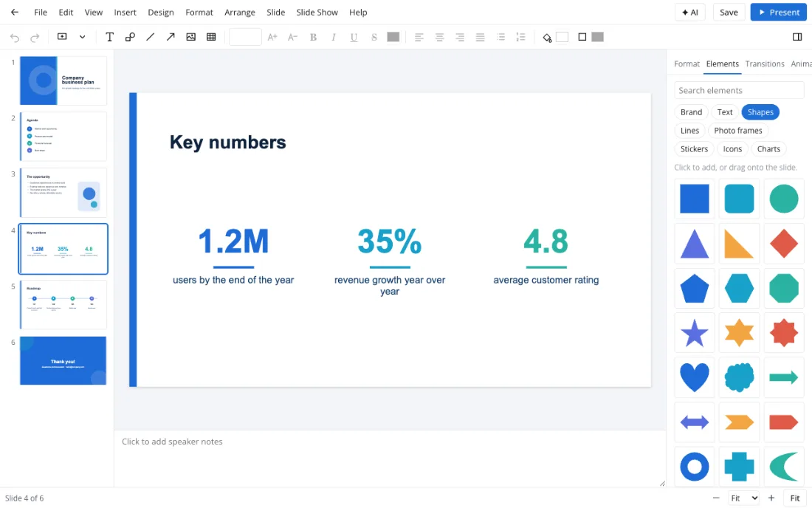Image resolution: width=812 pixels, height=508 pixels.
Task: Select the Lines filter chip
Action: click(x=689, y=131)
